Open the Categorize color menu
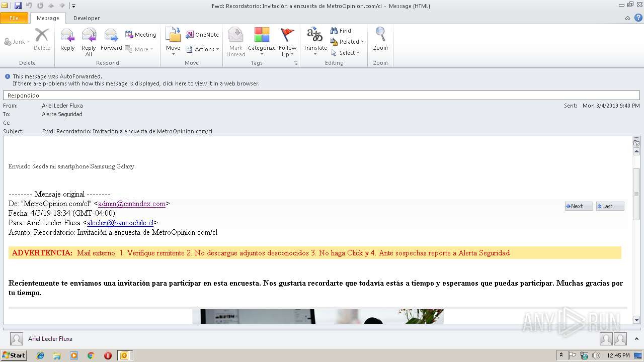The height and width of the screenshot is (362, 644). click(262, 42)
